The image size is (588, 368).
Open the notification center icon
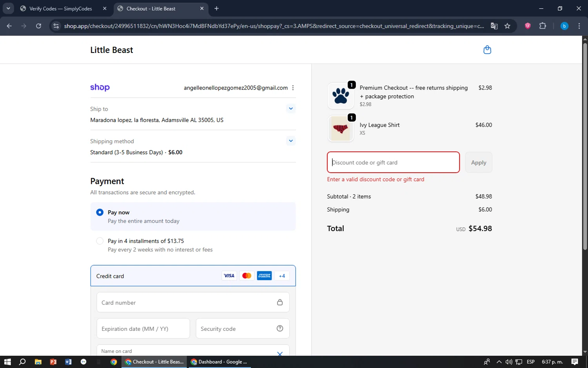(x=575, y=362)
